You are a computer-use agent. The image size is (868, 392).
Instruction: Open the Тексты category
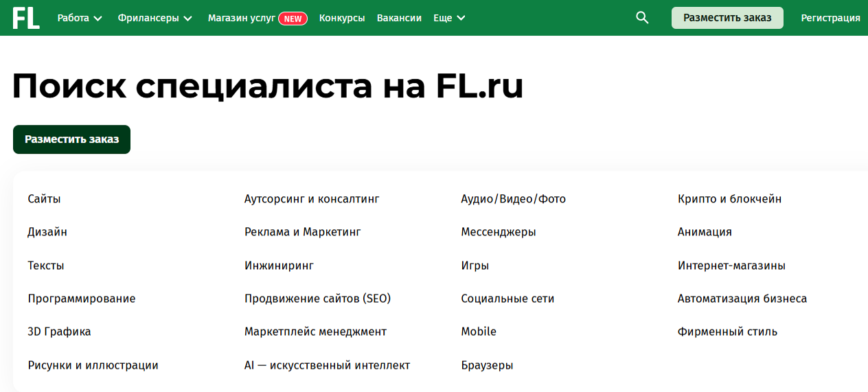46,266
